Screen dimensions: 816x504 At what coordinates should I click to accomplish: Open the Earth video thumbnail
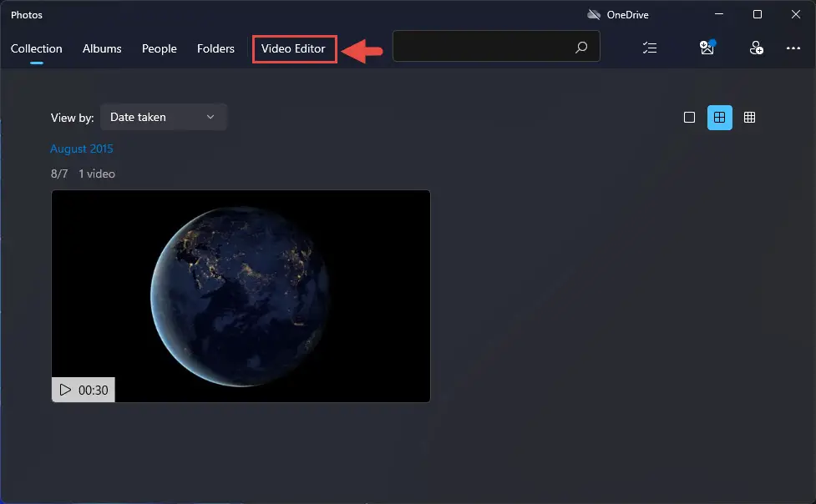[241, 296]
